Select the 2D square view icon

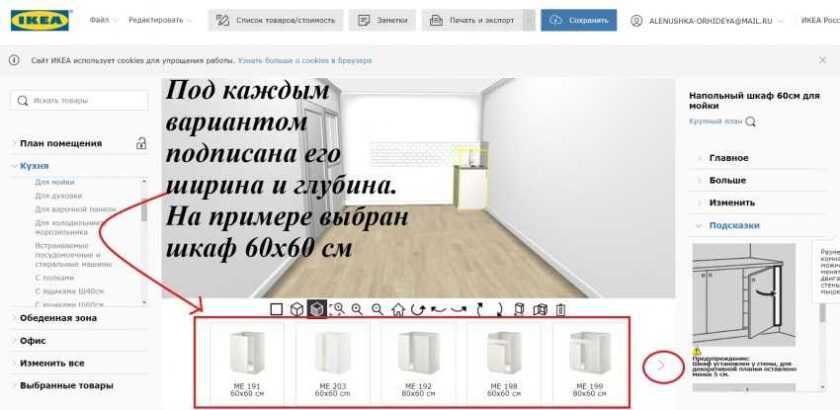point(277,309)
